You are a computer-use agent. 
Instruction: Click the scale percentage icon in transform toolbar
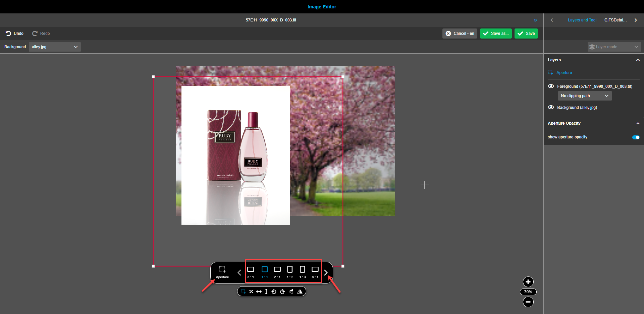(251, 291)
